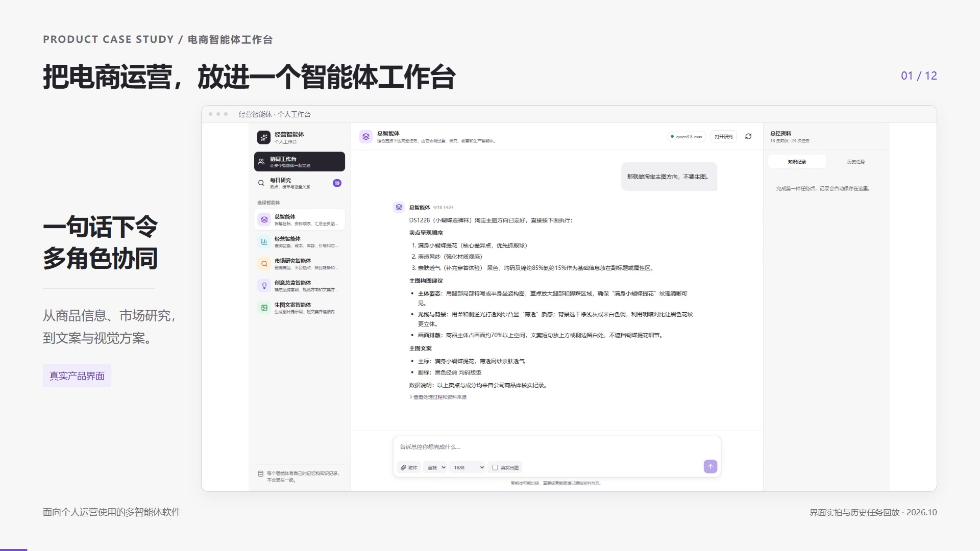Expand 查看处理过程和资料来源 details
The image size is (980, 551).
[438, 397]
